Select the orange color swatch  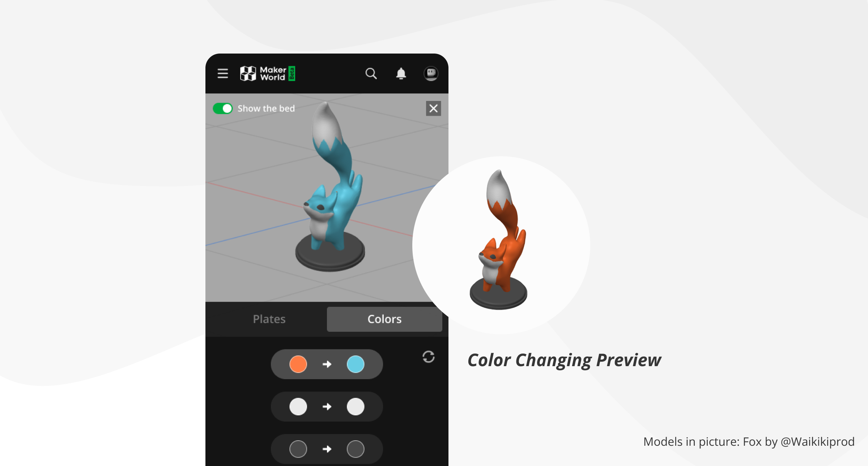click(x=297, y=364)
